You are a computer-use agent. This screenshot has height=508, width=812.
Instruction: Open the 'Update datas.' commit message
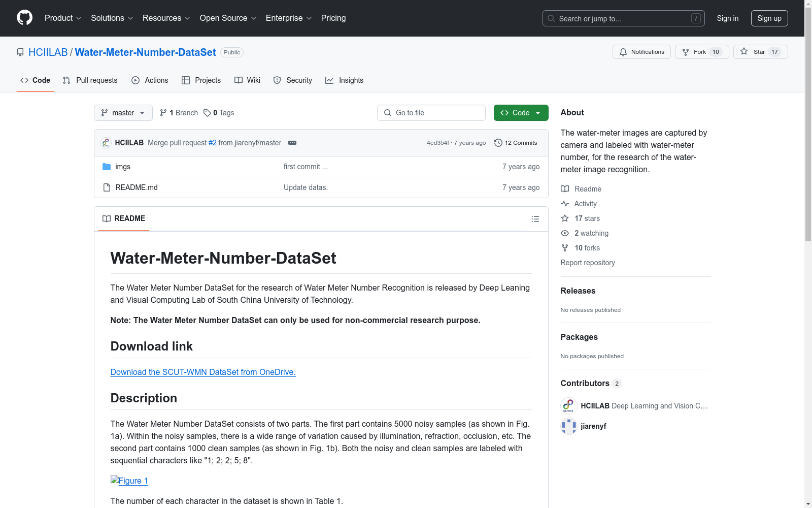coord(306,187)
